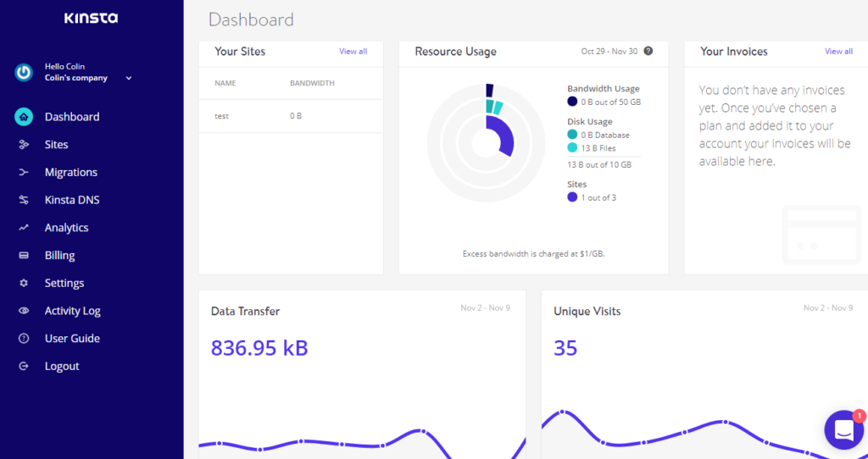Click the Sites sidebar icon

click(x=24, y=144)
